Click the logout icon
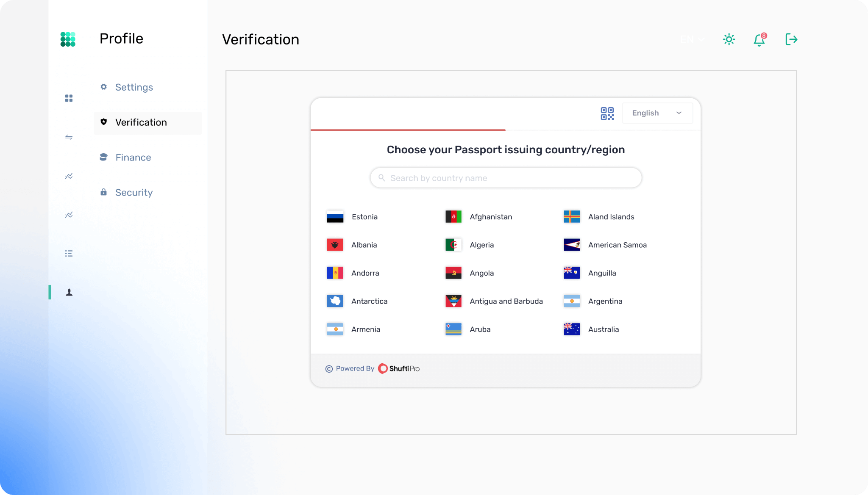Image resolution: width=868 pixels, height=495 pixels. pyautogui.click(x=791, y=39)
